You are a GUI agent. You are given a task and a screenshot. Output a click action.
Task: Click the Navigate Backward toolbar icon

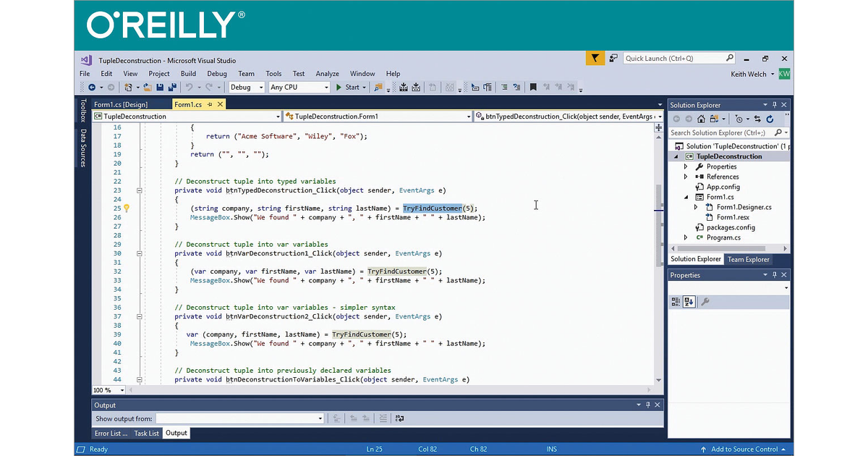(91, 88)
